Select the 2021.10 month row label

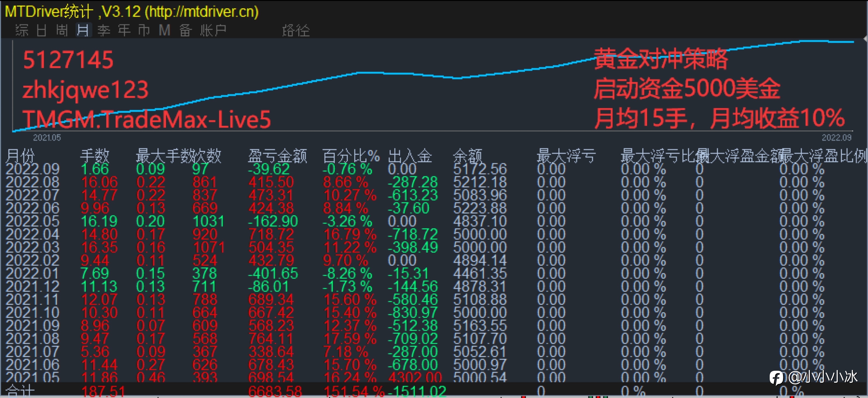pyautogui.click(x=32, y=312)
